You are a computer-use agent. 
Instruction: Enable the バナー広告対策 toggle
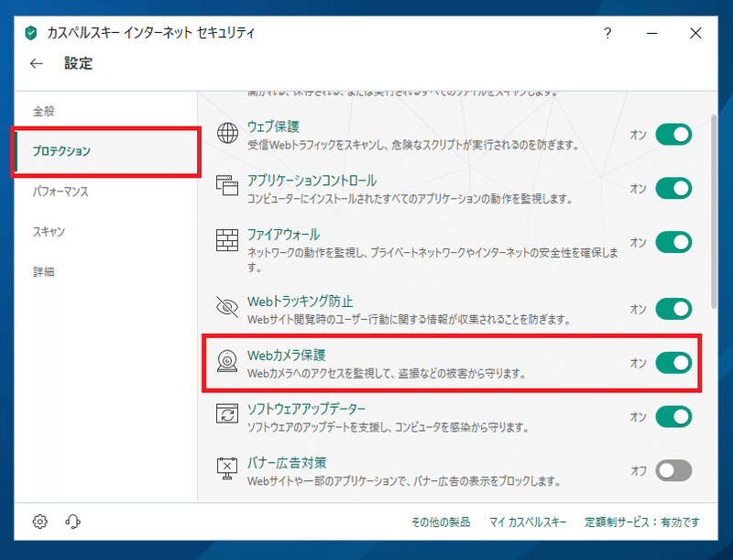coord(673,470)
